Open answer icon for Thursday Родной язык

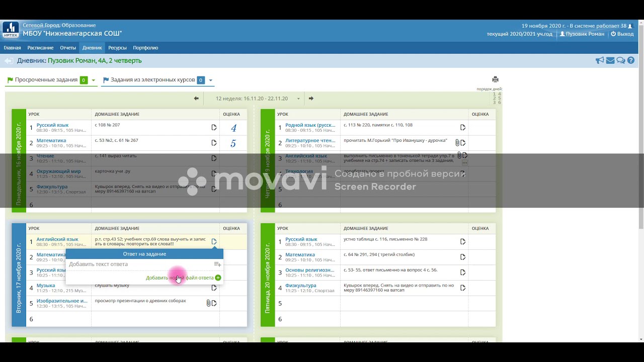pos(463,128)
